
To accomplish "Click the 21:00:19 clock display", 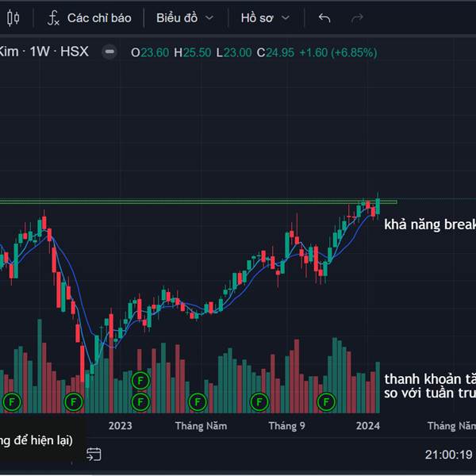I will [449, 455].
